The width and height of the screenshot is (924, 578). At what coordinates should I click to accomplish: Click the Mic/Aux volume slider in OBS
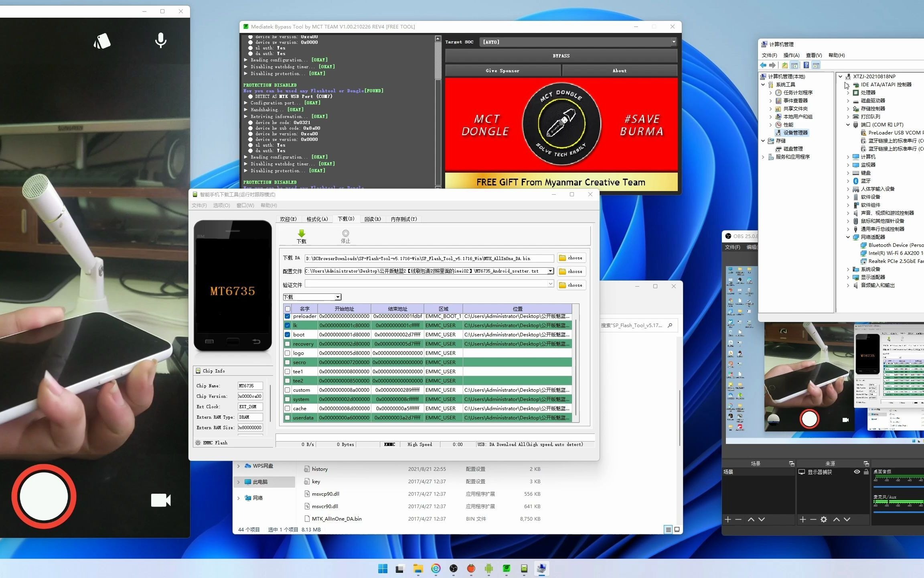898,512
